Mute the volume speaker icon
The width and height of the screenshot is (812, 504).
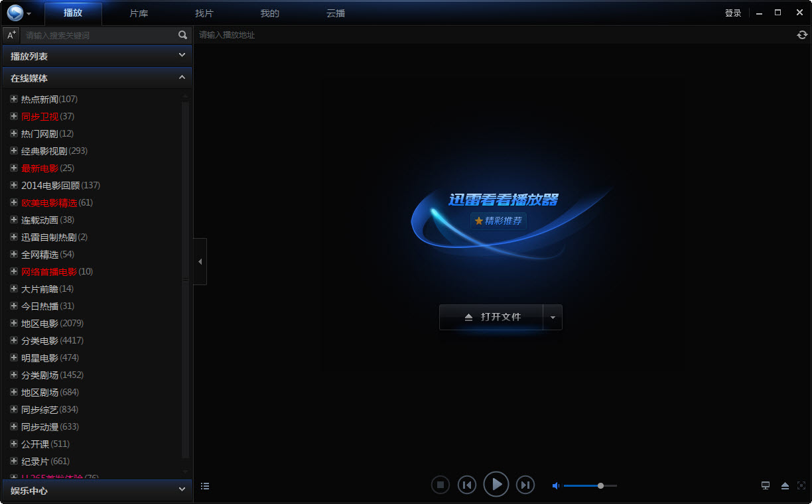coord(556,486)
